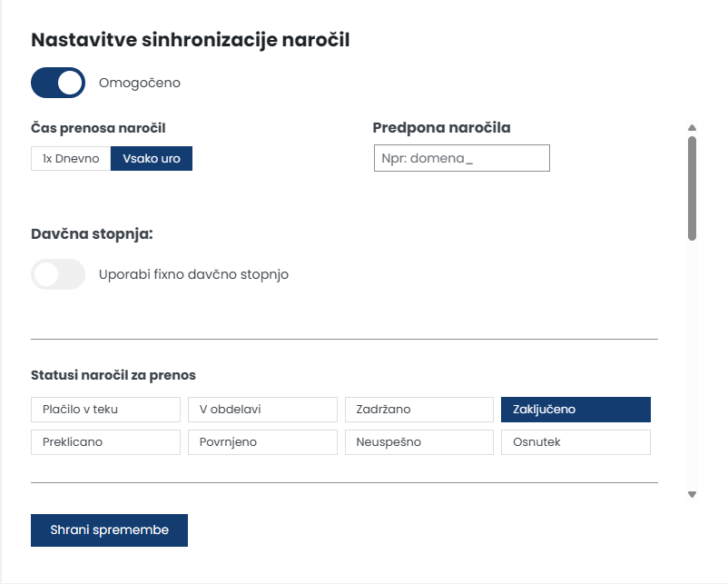Select the Vsako uro transfer option

(152, 158)
